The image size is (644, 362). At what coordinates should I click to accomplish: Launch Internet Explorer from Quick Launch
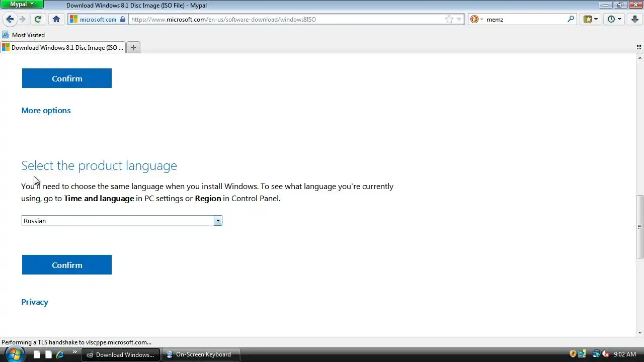tap(60, 354)
